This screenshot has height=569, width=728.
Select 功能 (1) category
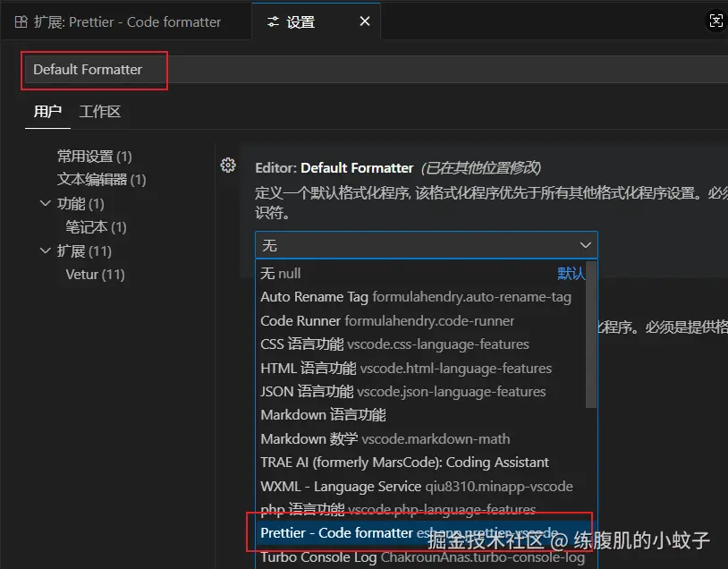pos(80,203)
